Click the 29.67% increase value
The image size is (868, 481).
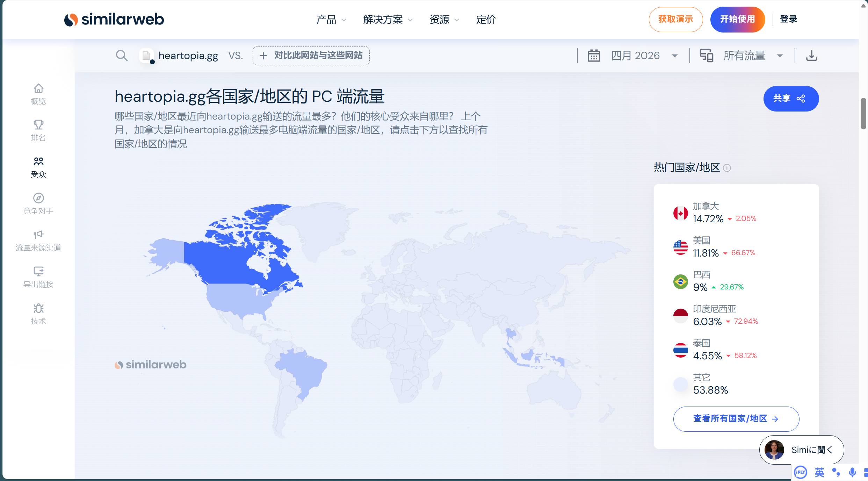click(x=731, y=287)
